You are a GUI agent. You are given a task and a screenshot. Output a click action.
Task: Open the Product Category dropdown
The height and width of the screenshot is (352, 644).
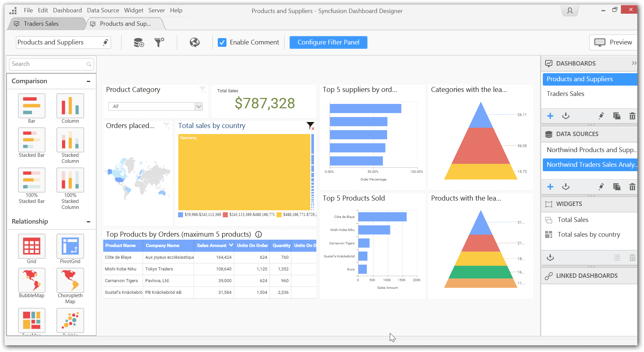(198, 106)
